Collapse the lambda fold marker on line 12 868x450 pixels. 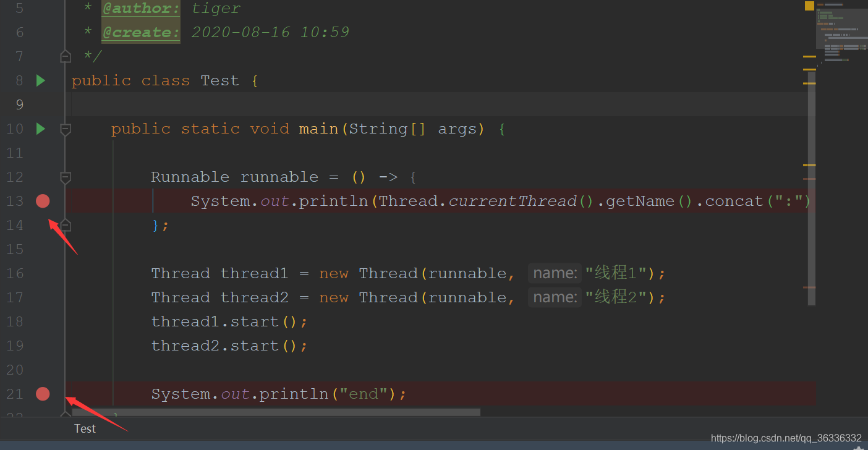coord(66,177)
